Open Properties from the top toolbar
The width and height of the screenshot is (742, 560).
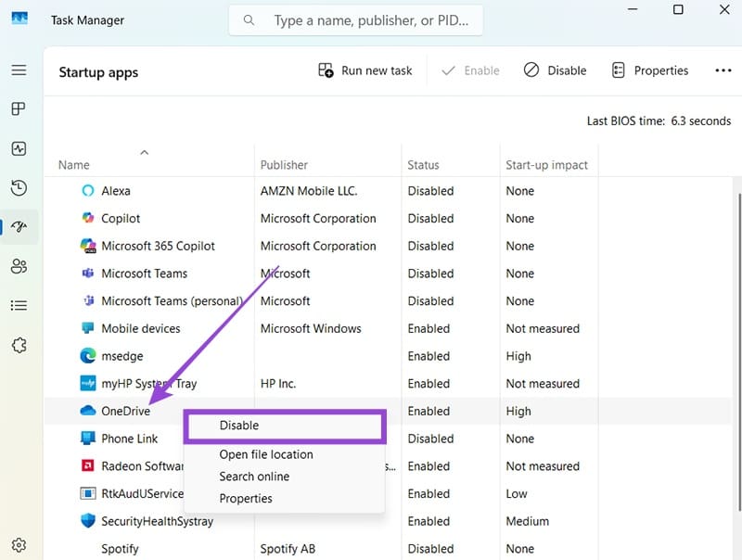tap(650, 70)
